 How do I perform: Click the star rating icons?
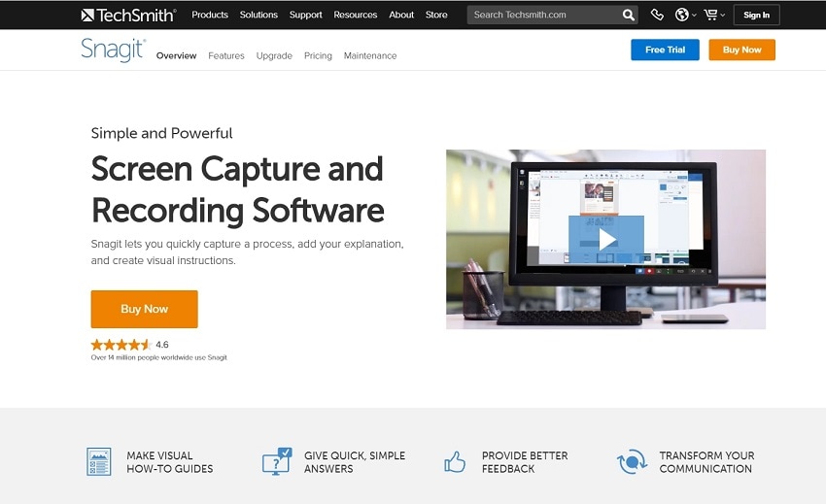point(121,345)
